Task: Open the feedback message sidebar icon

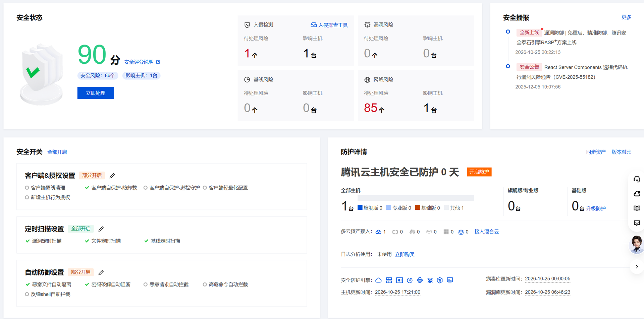Action: (x=637, y=223)
